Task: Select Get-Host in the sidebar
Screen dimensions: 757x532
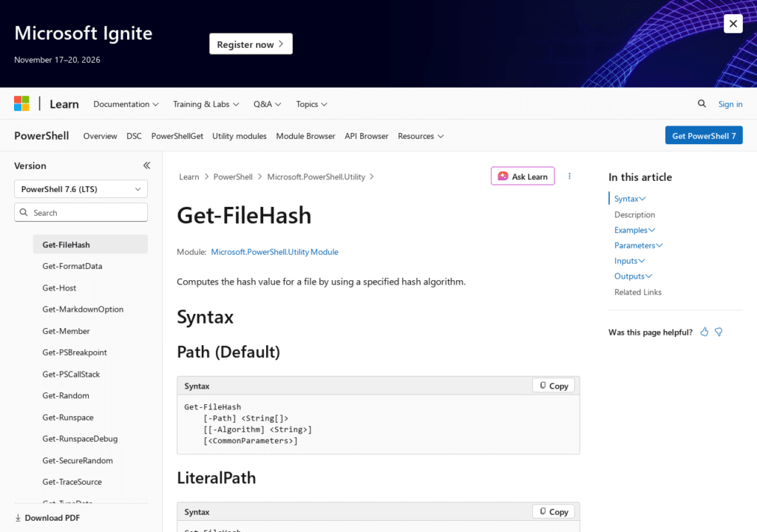Action: point(59,288)
